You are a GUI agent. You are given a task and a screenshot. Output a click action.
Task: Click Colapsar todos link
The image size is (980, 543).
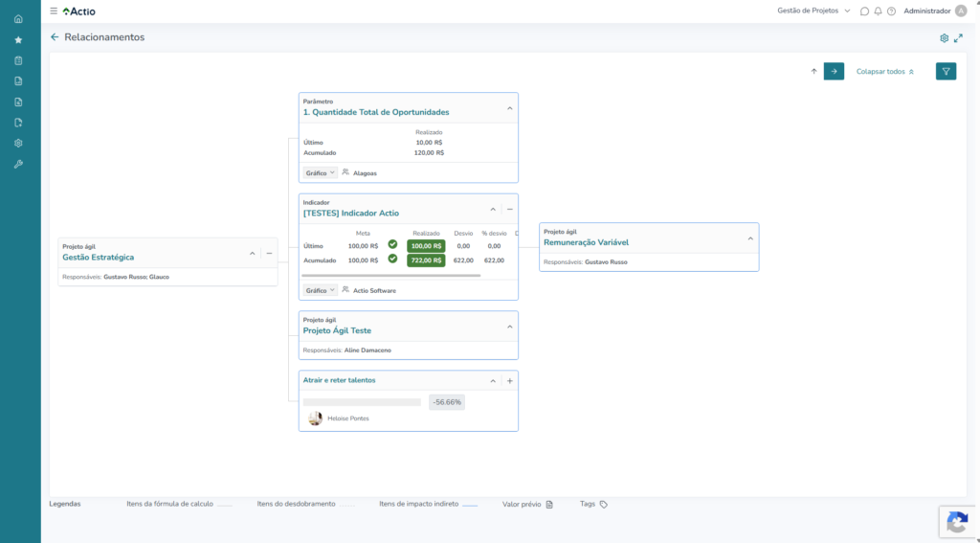885,71
